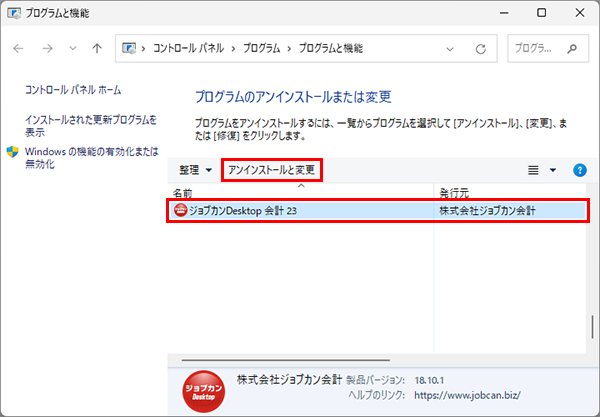
Task: Click the version value 18.10.1
Action: [x=429, y=380]
